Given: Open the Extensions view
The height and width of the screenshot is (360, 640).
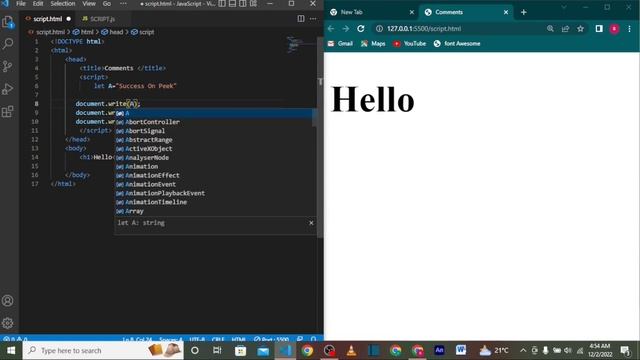Looking at the screenshot, I should (x=8, y=111).
